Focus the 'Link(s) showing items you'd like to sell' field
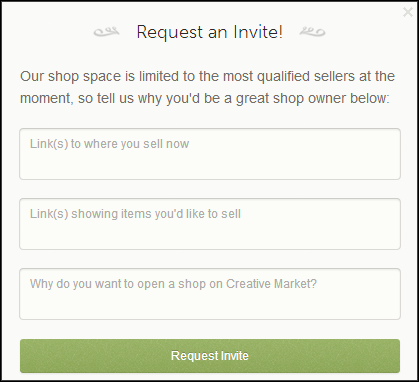 210,224
